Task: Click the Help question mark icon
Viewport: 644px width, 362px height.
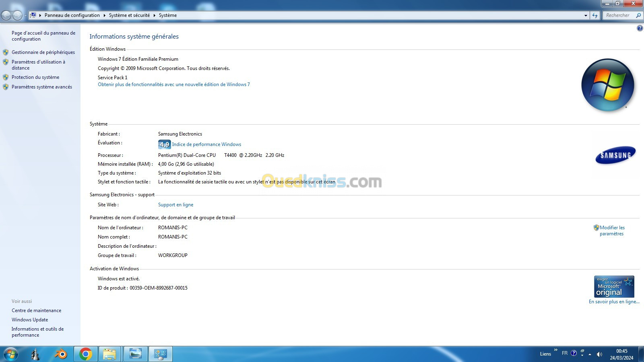Action: (x=640, y=28)
